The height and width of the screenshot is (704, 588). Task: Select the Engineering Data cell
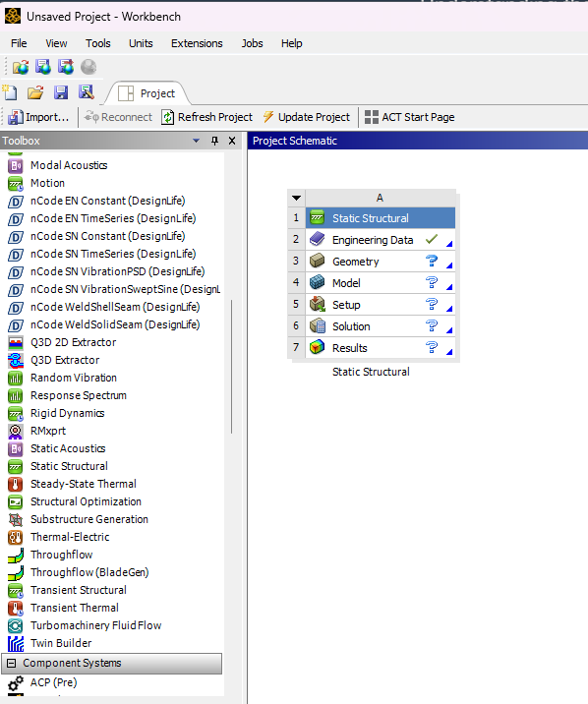tap(381, 240)
